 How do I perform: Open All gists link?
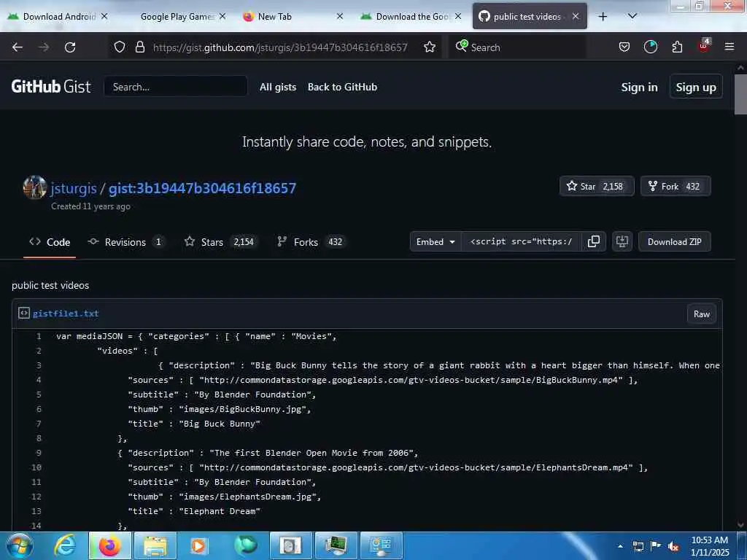tap(278, 87)
